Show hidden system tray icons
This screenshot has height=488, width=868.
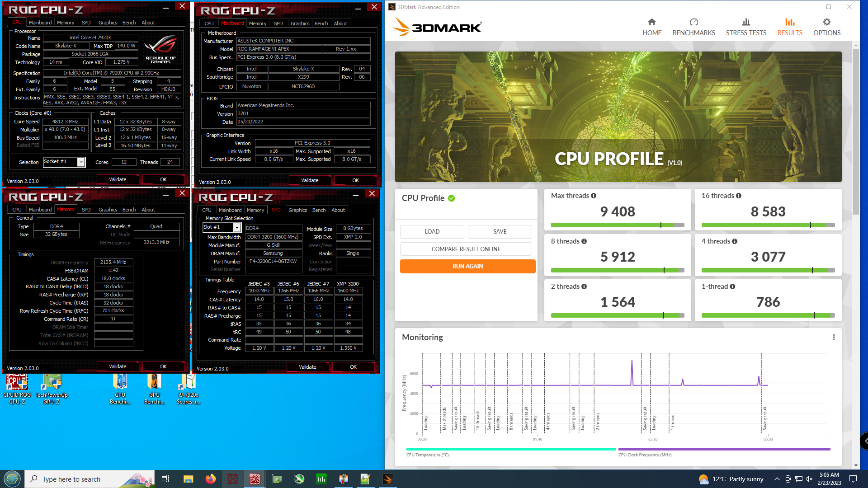pyautogui.click(x=777, y=479)
